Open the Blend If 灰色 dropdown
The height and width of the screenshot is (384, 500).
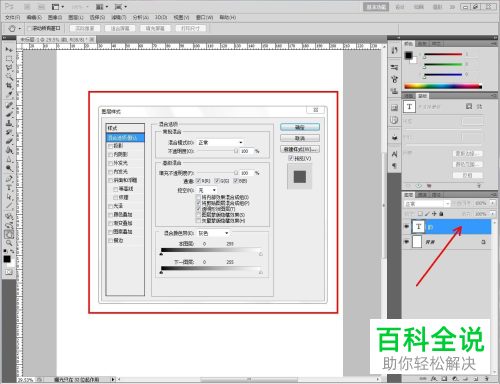(213, 233)
